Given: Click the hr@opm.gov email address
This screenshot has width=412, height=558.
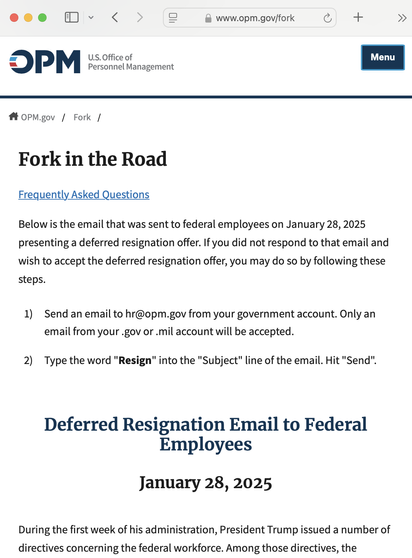Looking at the screenshot, I should pyautogui.click(x=155, y=314).
